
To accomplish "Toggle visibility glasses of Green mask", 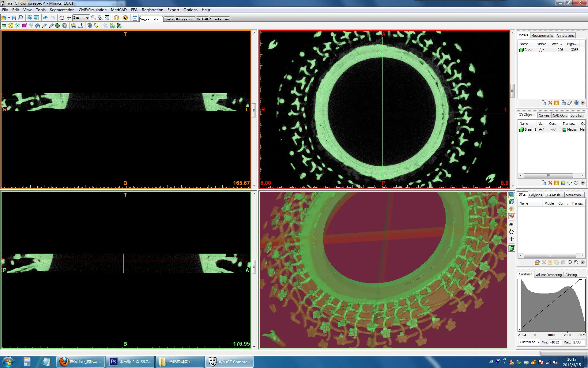I will [x=541, y=50].
